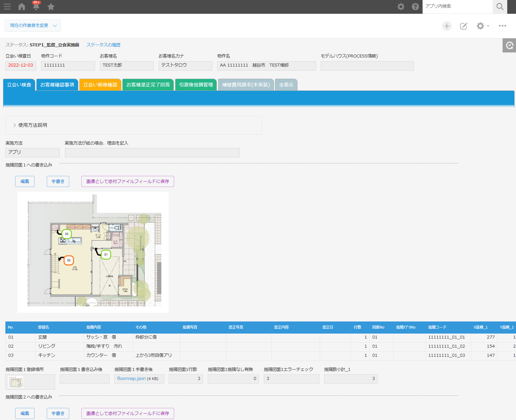Open the help question mark icon
Image resolution: width=516 pixels, height=420 pixels.
415,7
